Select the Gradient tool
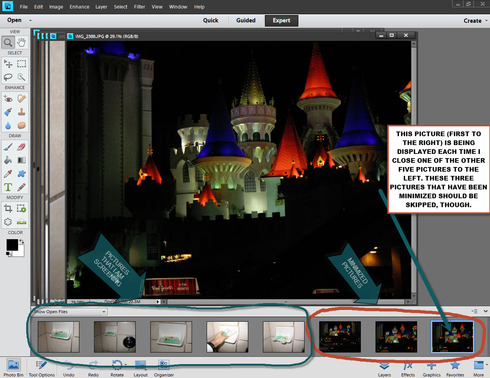 [21, 160]
